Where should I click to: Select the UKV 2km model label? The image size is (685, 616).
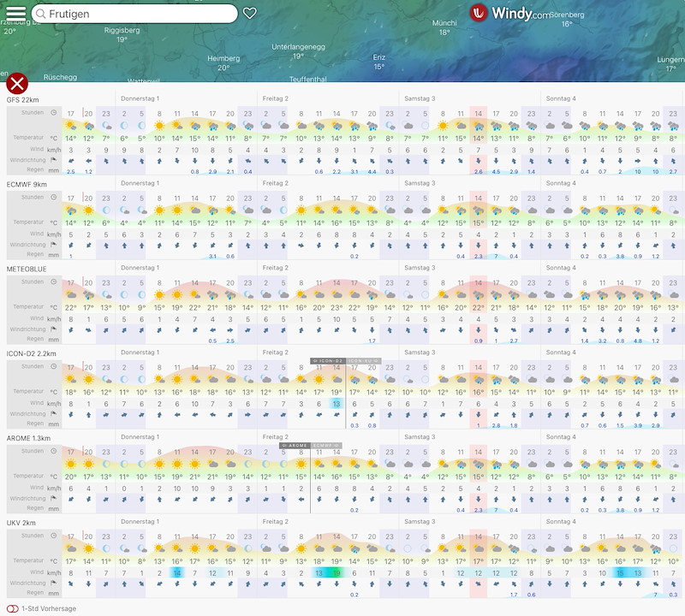(21, 523)
